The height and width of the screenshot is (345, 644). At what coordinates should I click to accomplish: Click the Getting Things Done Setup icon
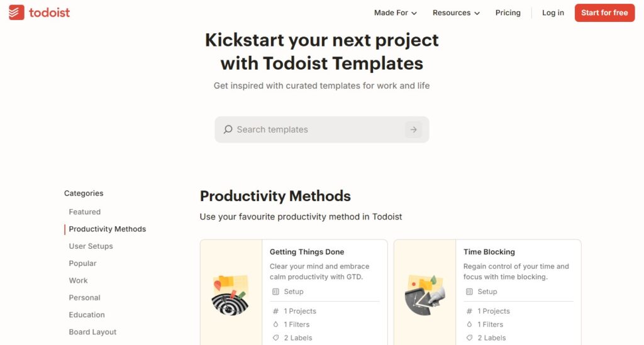point(275,292)
